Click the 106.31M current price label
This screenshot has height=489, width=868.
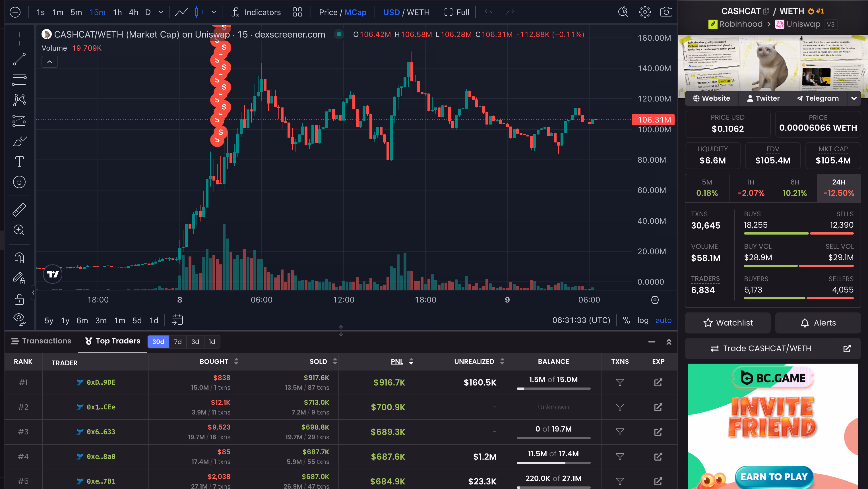653,120
